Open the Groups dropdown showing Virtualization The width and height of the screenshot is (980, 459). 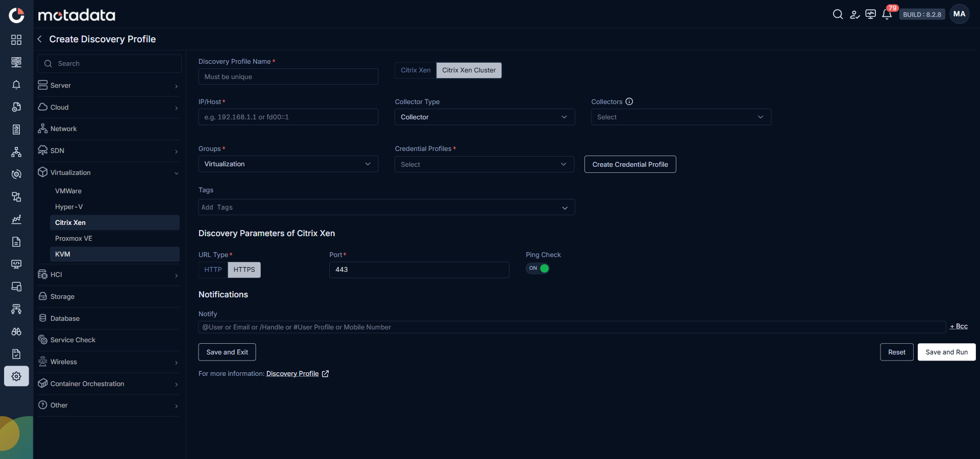[x=288, y=164]
